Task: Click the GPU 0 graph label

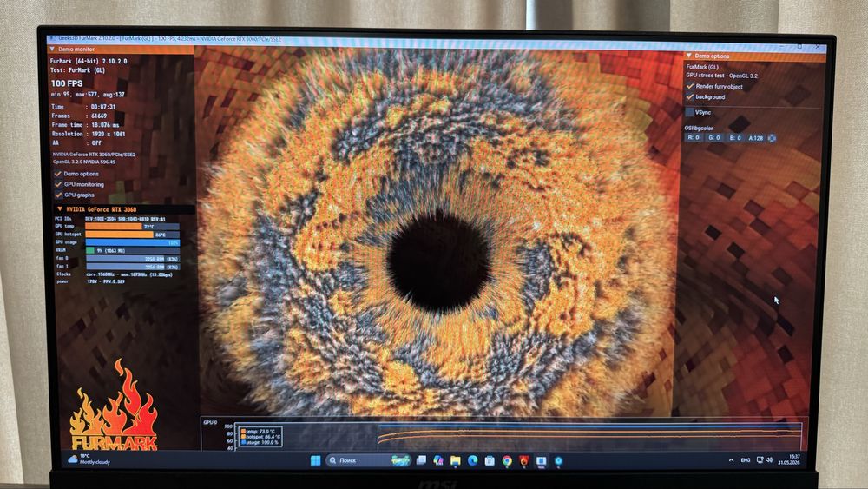Action: [210, 422]
